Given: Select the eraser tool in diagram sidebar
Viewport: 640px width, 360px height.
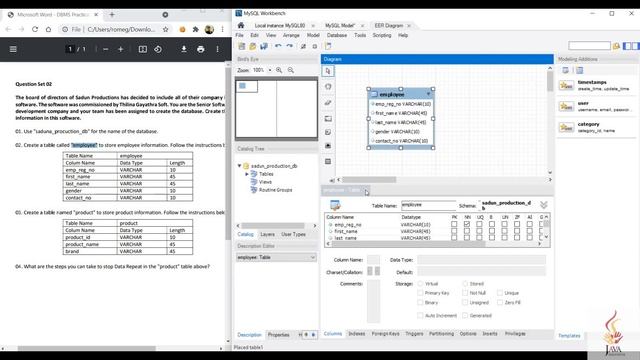Looking at the screenshot, I should point(328,102).
